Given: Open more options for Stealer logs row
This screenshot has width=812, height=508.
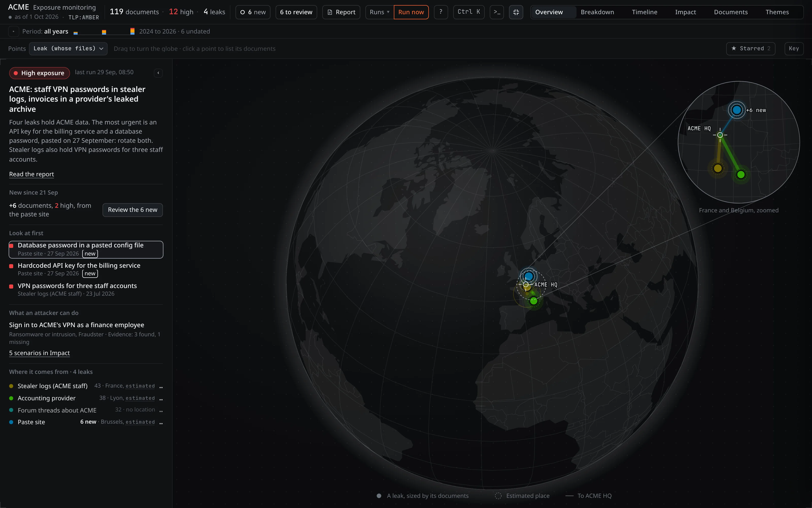Looking at the screenshot, I should click(x=161, y=386).
